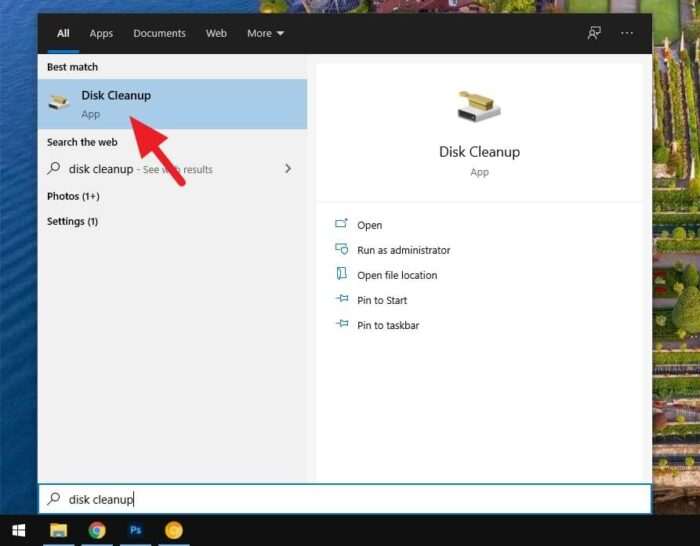
Task: Click the Disk Cleanup icon in results list
Action: click(59, 102)
